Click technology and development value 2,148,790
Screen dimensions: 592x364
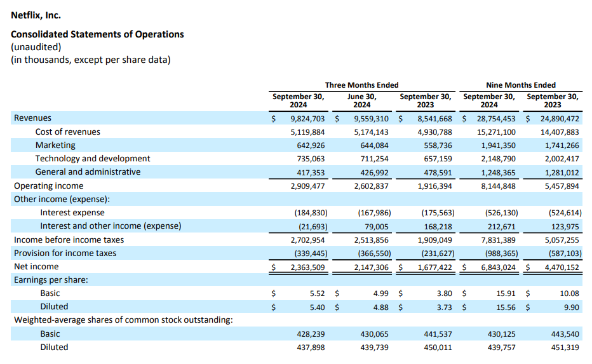[499, 159]
